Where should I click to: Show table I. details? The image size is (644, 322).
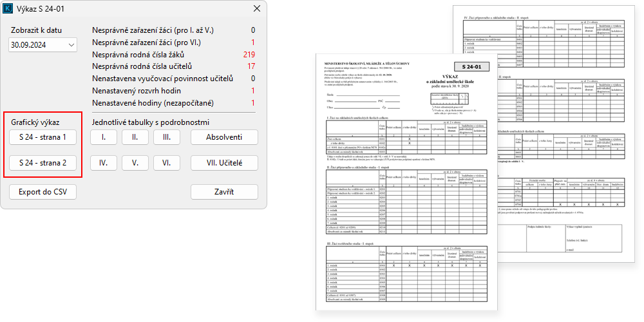[104, 137]
